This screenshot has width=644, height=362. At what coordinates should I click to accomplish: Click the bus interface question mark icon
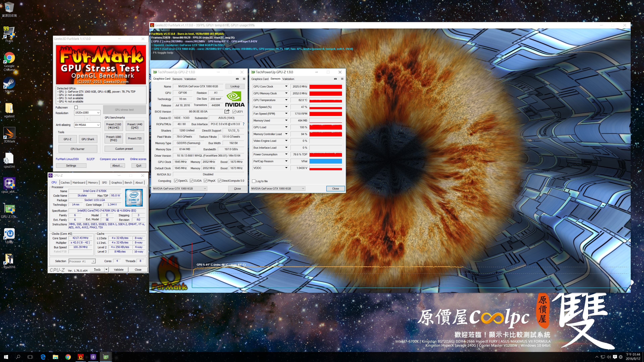pyautogui.click(x=244, y=124)
